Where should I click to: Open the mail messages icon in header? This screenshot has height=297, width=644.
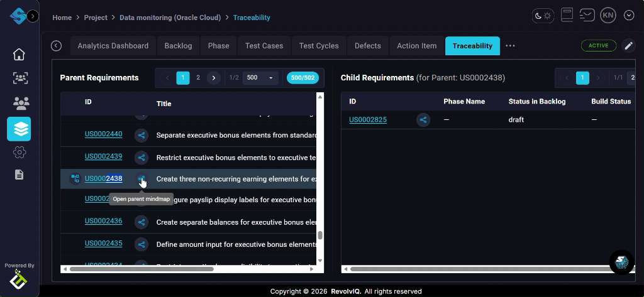pos(587,16)
